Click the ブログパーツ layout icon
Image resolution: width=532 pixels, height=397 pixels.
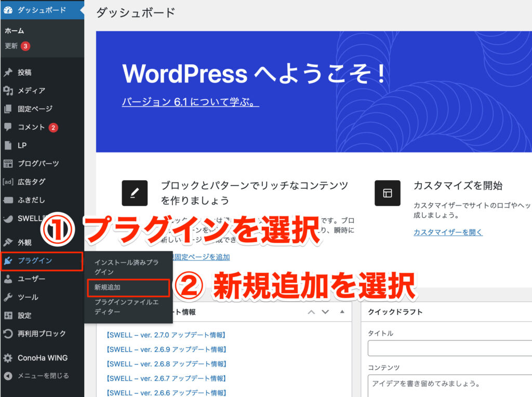pos(8,164)
